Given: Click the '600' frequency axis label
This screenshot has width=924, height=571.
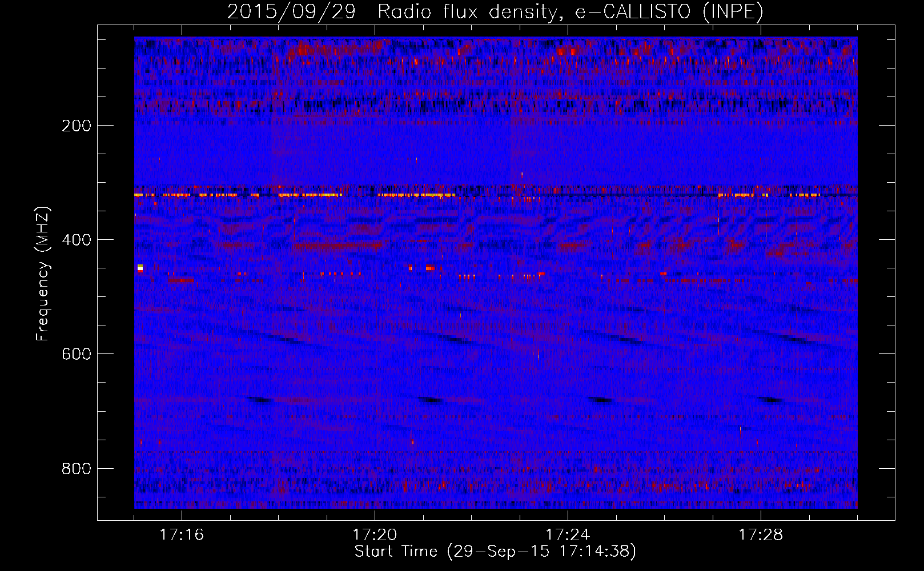Looking at the screenshot, I should 76,354.
